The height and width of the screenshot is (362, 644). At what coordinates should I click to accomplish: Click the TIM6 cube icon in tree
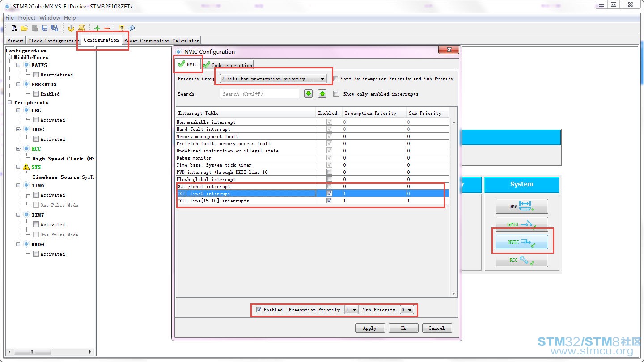coord(26,185)
